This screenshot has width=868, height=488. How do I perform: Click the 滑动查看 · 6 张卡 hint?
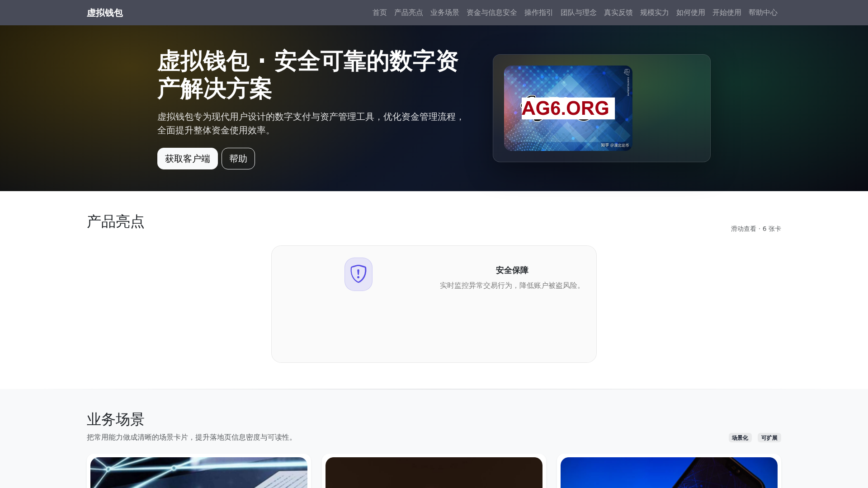(x=756, y=229)
